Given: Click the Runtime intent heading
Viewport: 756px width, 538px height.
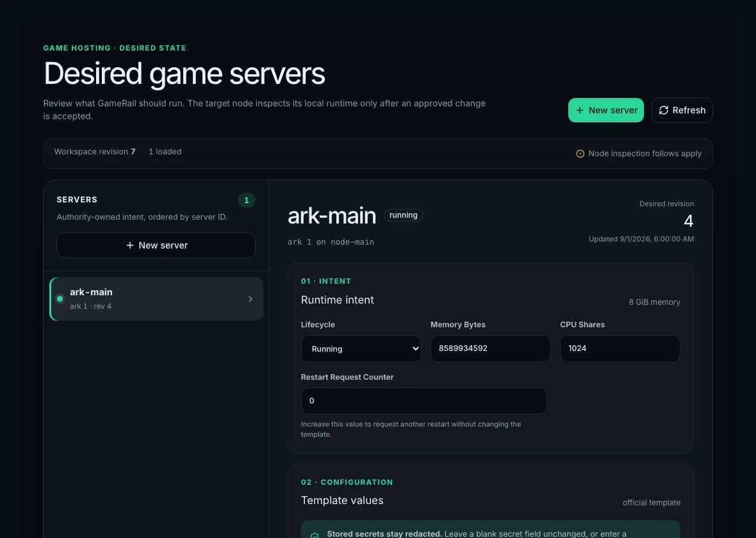Looking at the screenshot, I should pos(337,300).
